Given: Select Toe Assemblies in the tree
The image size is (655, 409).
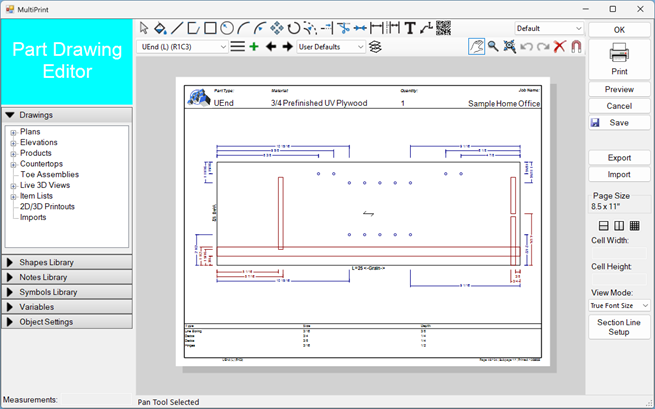Looking at the screenshot, I should pyautogui.click(x=49, y=175).
